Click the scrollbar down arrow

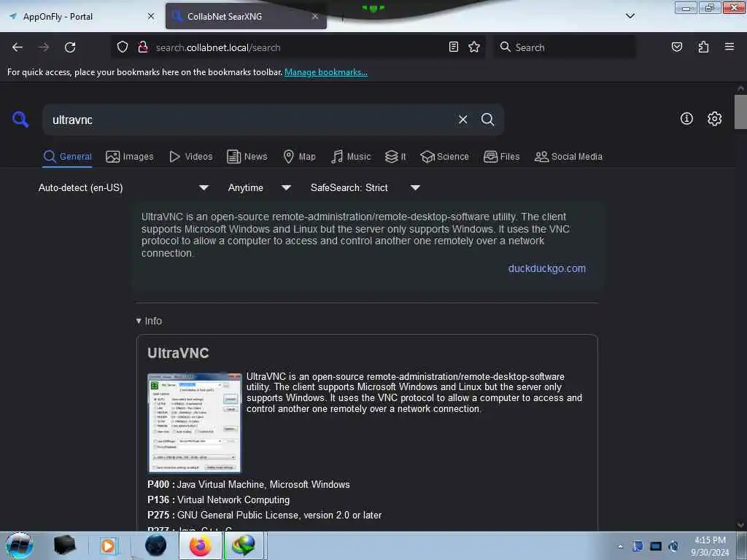point(740,525)
